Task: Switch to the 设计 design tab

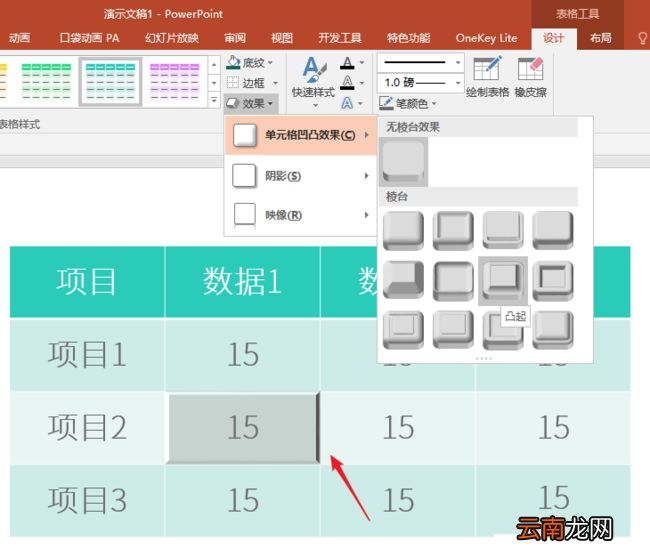Action: click(554, 38)
